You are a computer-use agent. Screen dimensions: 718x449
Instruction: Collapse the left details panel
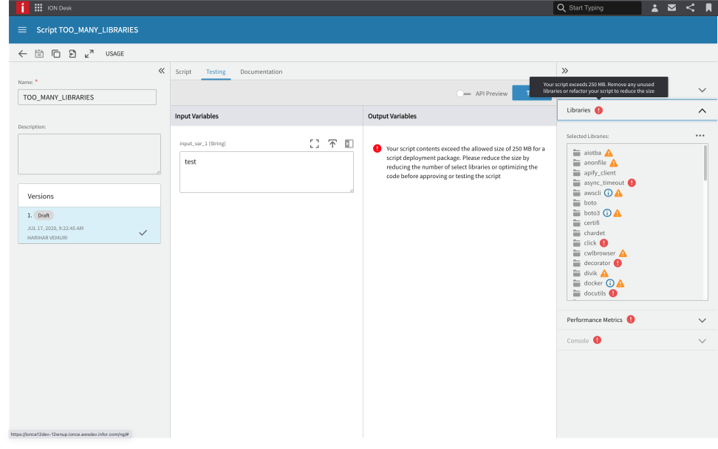(x=161, y=71)
